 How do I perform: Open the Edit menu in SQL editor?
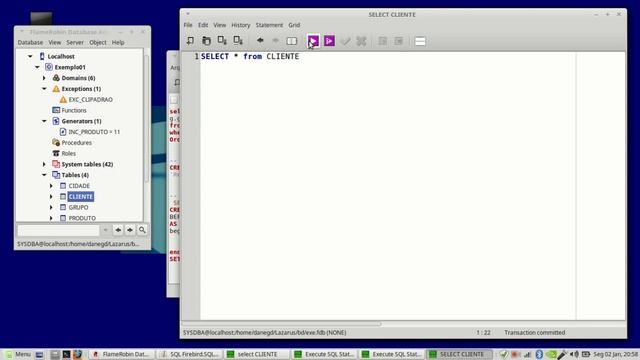click(203, 25)
